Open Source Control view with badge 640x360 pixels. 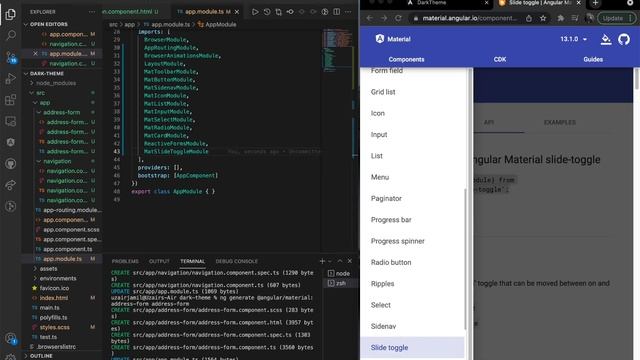pyautogui.click(x=11, y=57)
